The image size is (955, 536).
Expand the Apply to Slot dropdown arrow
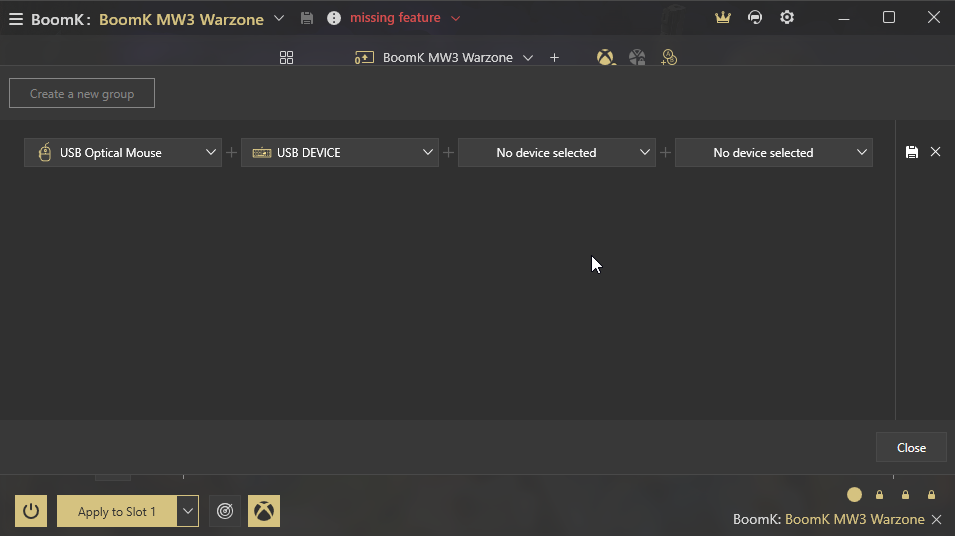188,511
